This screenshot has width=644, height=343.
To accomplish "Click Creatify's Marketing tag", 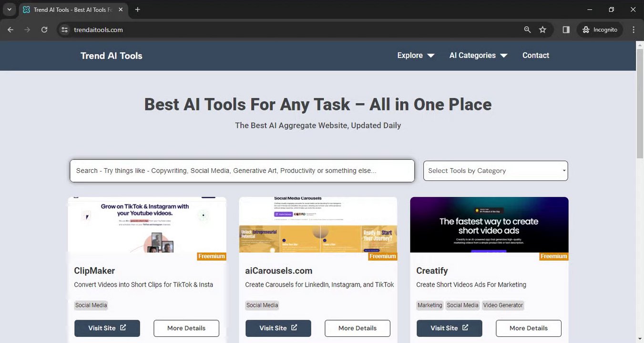I will [x=430, y=305].
